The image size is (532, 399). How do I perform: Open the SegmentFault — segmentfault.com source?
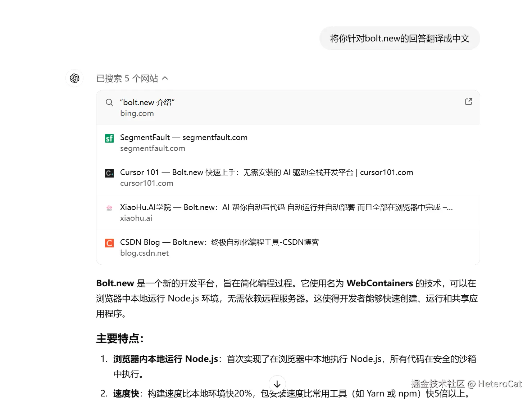[x=288, y=143]
